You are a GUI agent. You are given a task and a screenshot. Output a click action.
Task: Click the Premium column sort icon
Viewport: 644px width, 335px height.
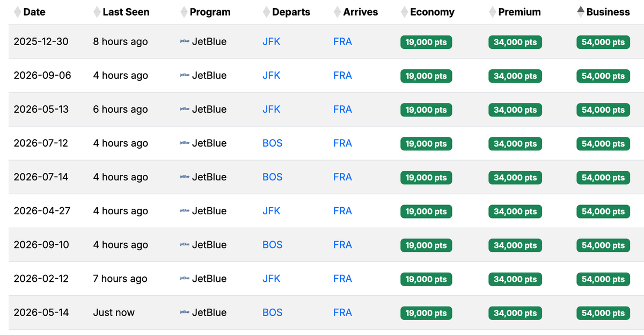click(x=492, y=12)
